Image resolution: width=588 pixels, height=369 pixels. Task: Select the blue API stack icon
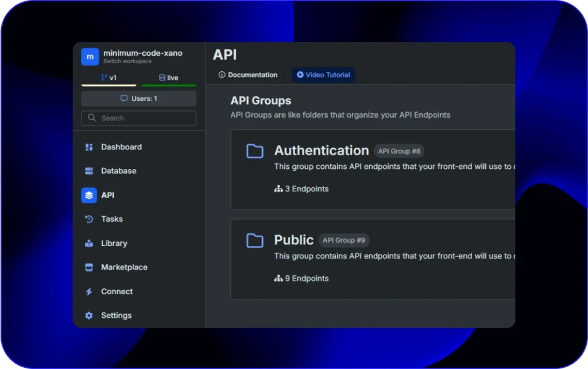click(89, 195)
